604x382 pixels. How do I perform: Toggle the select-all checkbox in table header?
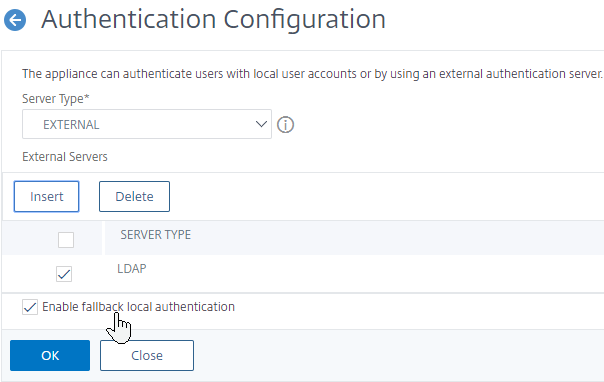click(66, 240)
